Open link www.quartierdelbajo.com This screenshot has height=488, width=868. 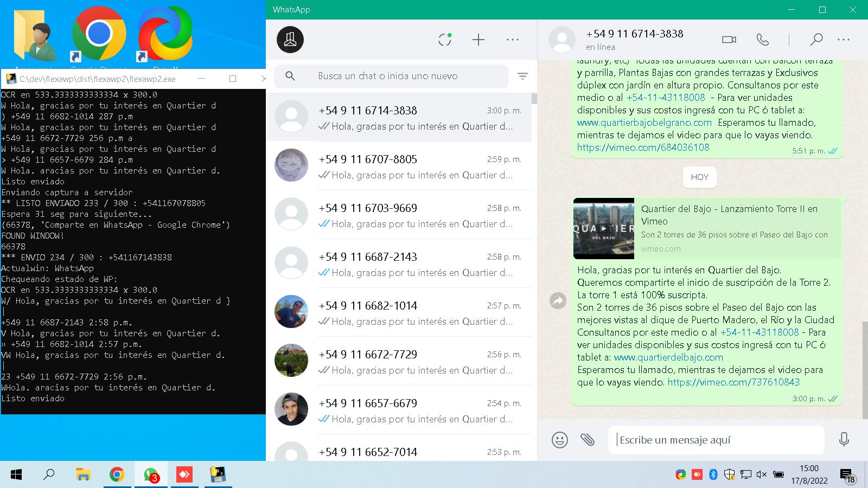click(x=668, y=357)
